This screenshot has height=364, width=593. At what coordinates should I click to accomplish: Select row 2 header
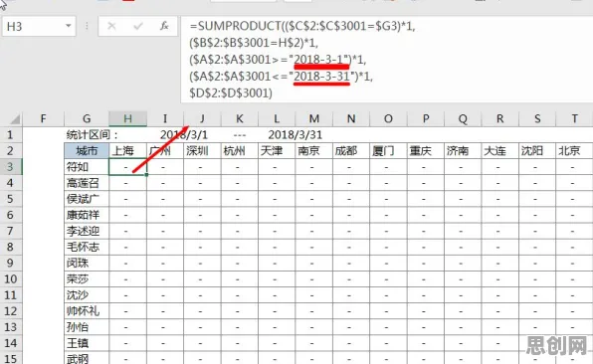pyautogui.click(x=11, y=151)
